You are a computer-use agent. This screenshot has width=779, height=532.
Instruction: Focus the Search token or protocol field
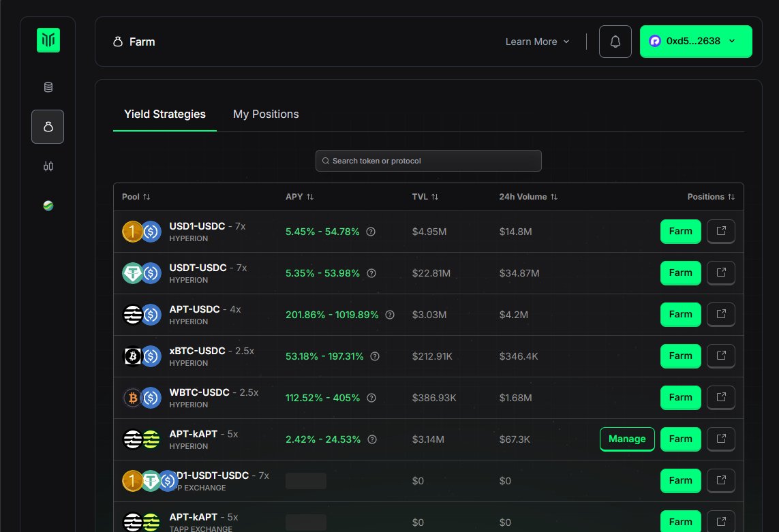(x=428, y=161)
